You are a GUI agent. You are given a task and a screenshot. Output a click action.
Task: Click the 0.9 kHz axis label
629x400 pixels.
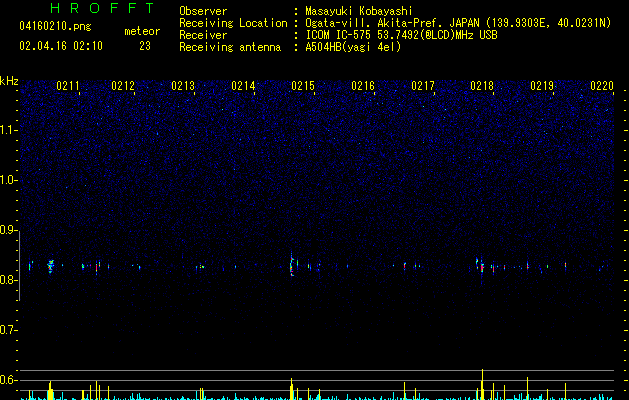pos(8,230)
